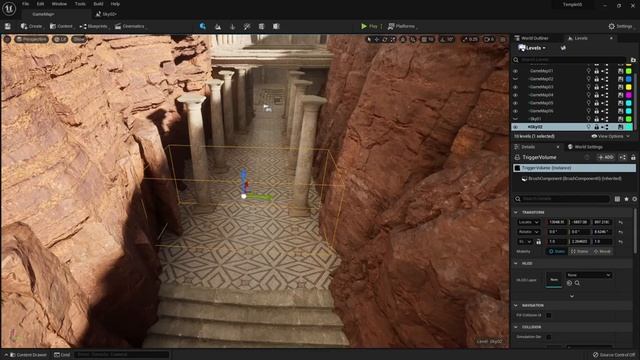640x360 pixels.
Task: Toggle scale ratio lock in Transform
Action: 538,242
